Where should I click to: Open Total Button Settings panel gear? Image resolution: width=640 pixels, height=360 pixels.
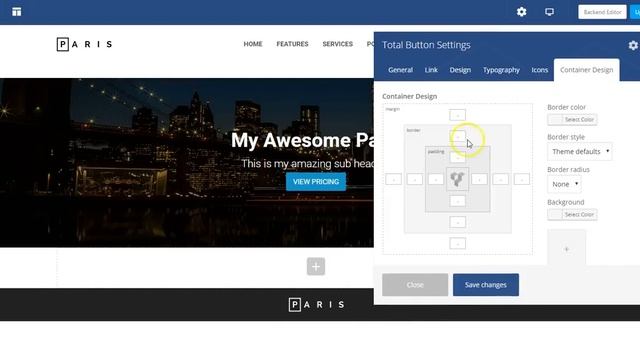tap(633, 45)
